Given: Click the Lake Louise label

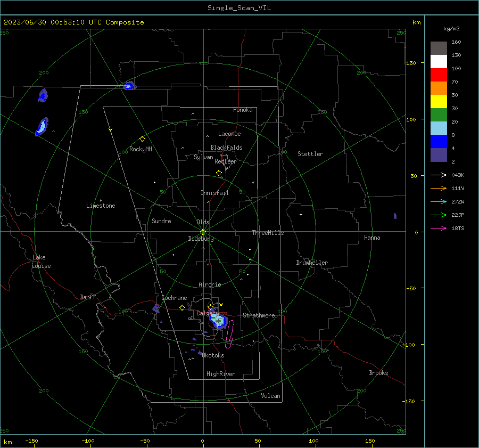Looking at the screenshot, I should click(x=41, y=262).
